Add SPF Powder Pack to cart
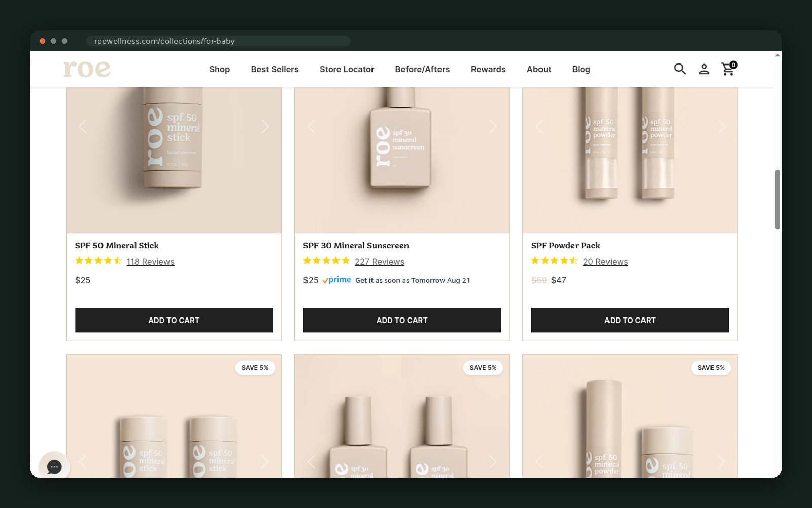The image size is (812, 508). (630, 320)
